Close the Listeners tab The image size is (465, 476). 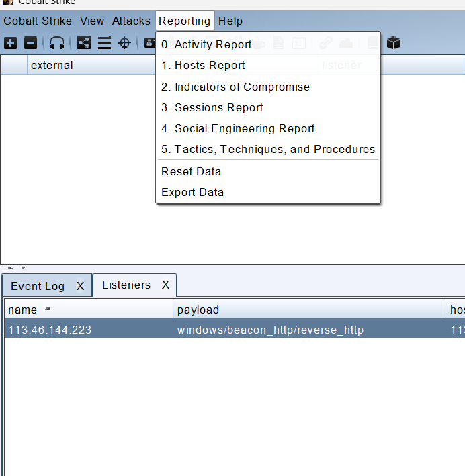(165, 285)
